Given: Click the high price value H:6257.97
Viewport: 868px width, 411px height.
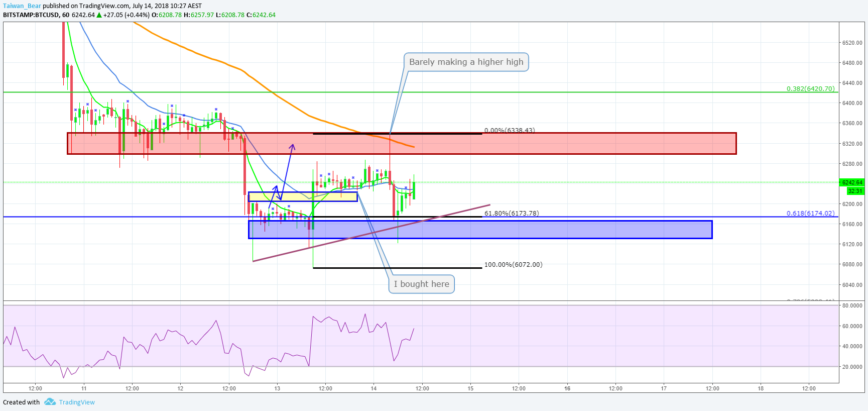Looking at the screenshot, I should pos(199,15).
